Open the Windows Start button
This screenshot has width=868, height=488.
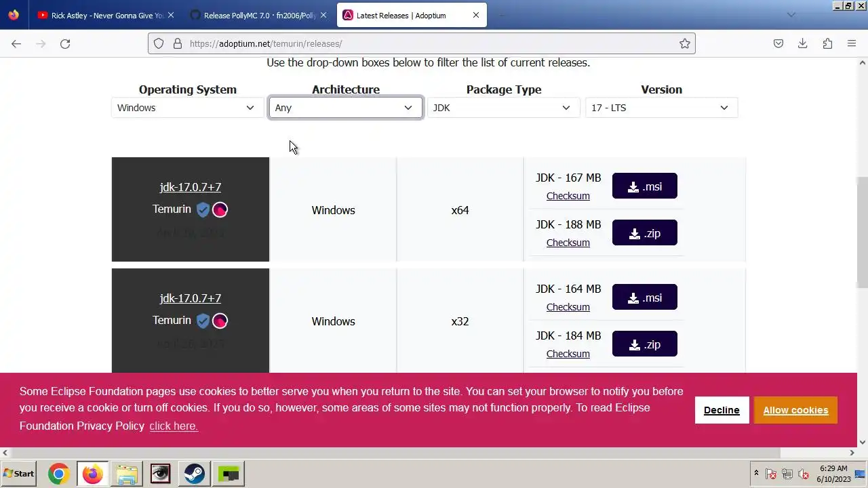tap(19, 474)
